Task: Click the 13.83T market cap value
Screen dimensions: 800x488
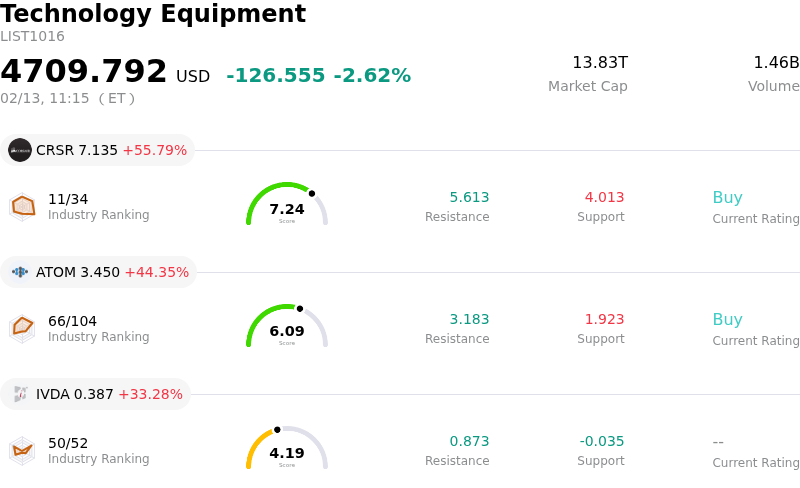Action: 599,63
